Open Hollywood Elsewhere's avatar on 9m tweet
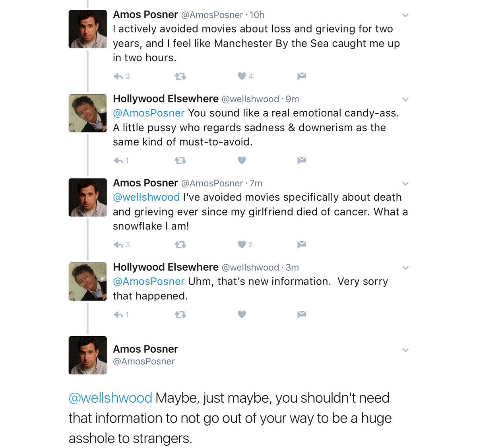 tap(88, 113)
